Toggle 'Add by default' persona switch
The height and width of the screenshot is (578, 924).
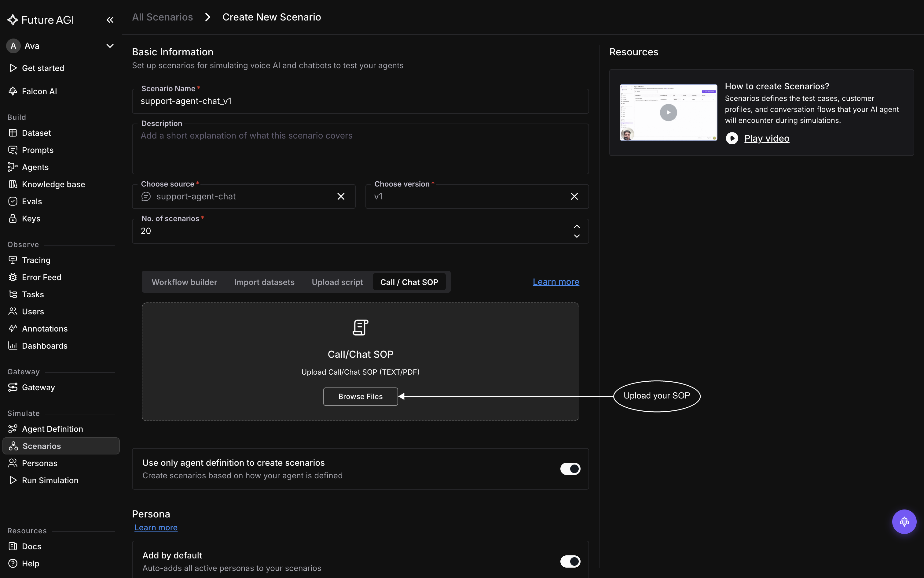(570, 561)
